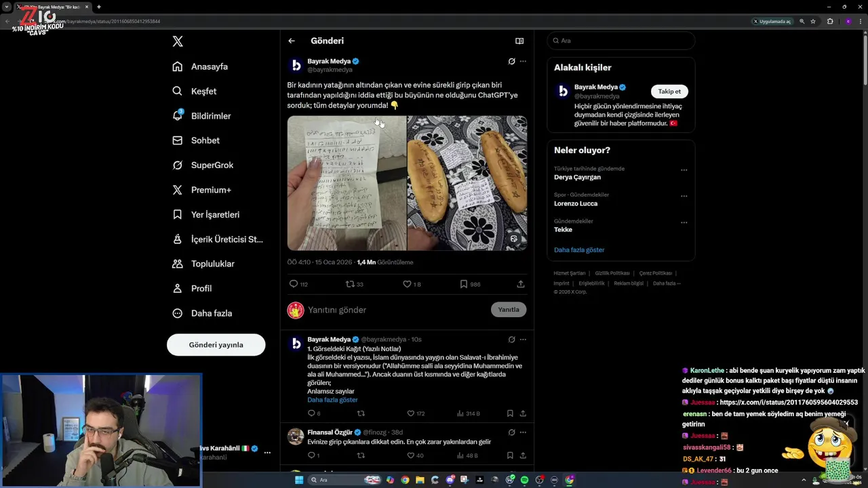Screen dimensions: 868x488
Task: Close the Bayrak Medya browser tab
Action: point(87,7)
